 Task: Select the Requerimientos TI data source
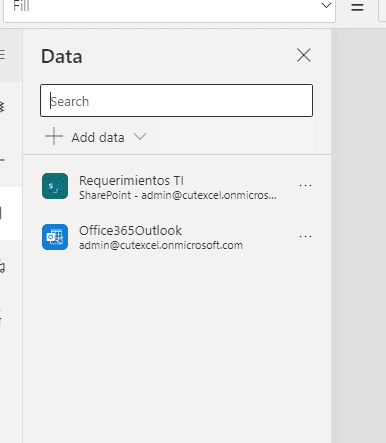(177, 187)
